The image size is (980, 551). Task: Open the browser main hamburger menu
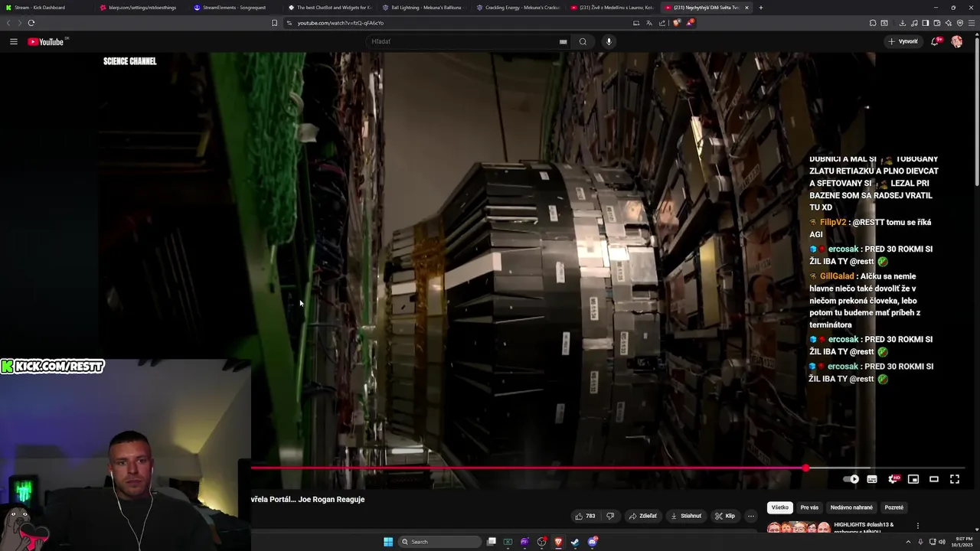(972, 23)
